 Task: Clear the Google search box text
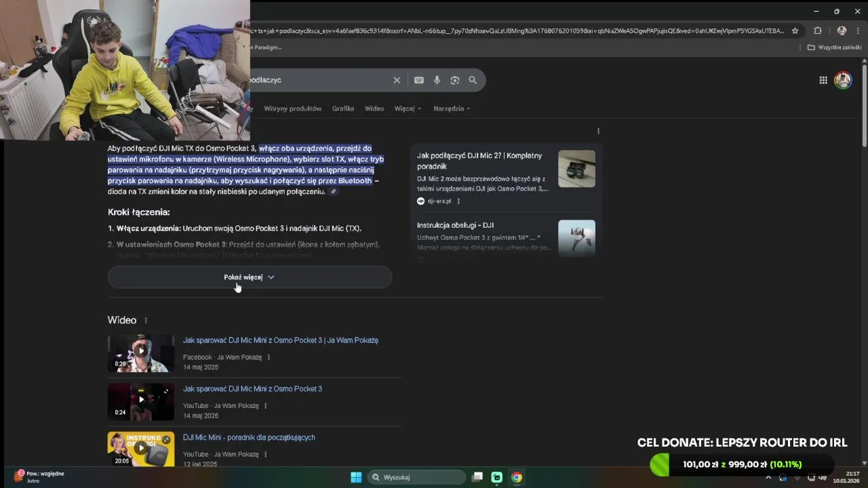(x=397, y=80)
